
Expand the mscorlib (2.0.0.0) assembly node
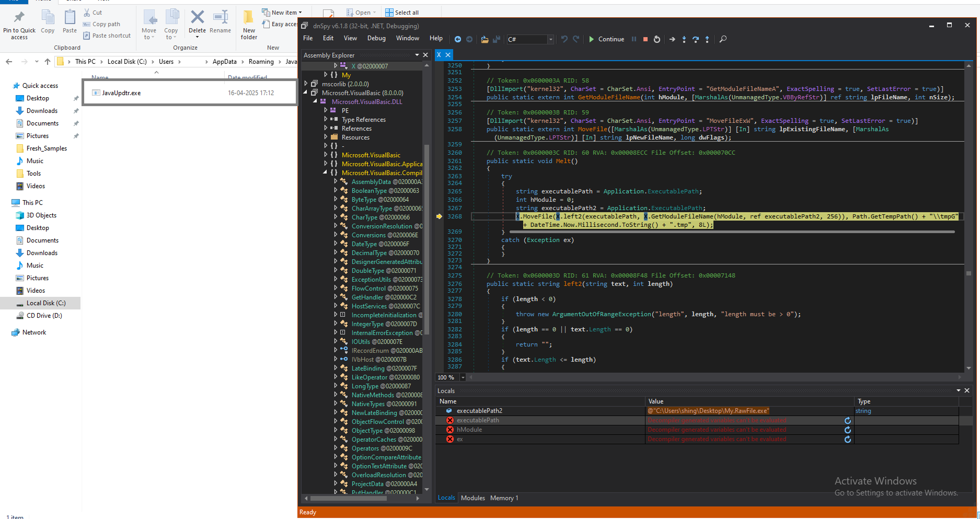[306, 84]
